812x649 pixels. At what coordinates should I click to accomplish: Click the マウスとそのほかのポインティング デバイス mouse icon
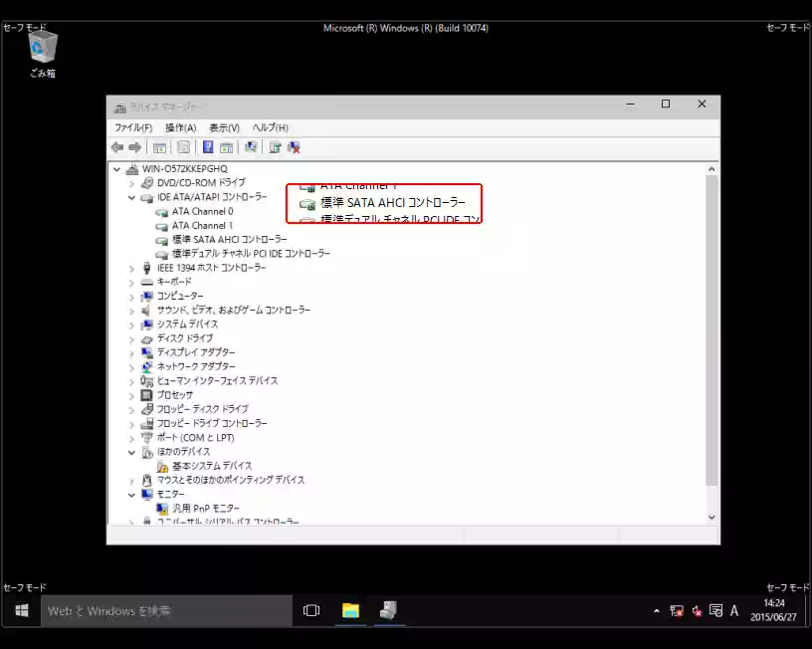point(147,480)
